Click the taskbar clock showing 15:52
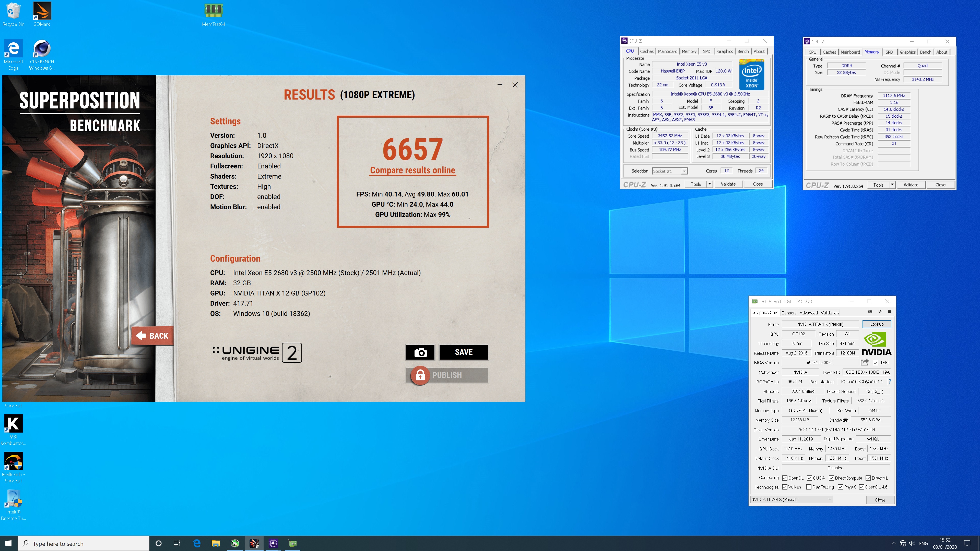 [x=944, y=543]
